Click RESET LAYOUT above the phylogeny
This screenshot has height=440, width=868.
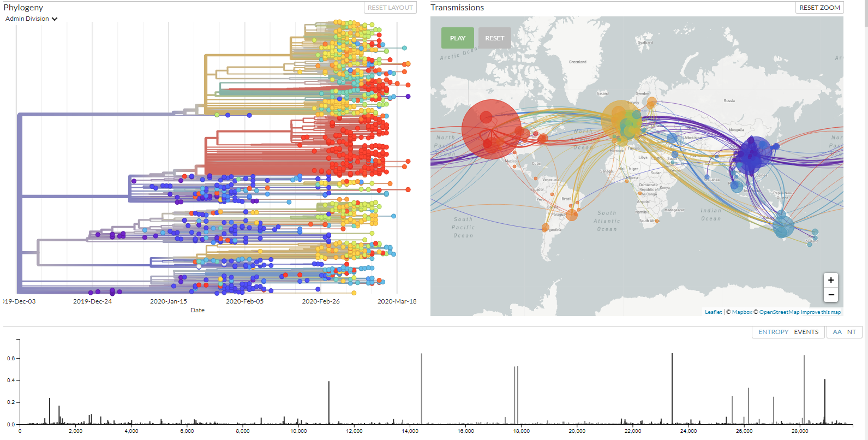[x=390, y=8]
